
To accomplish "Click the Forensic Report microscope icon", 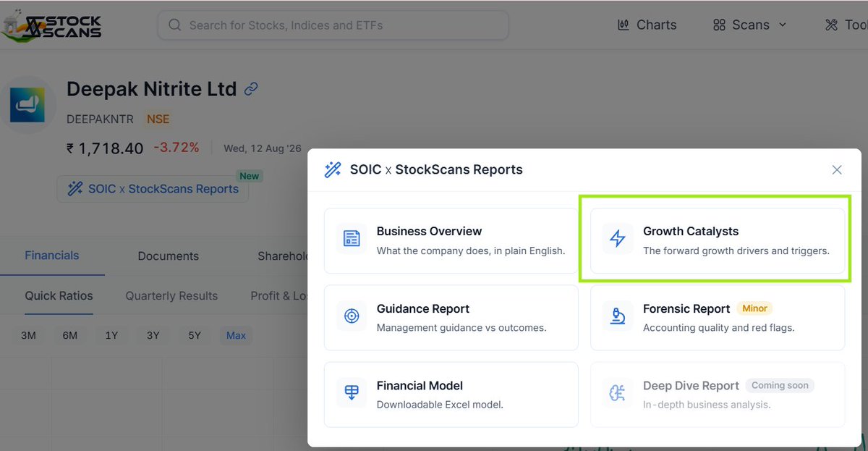I will pyautogui.click(x=618, y=316).
